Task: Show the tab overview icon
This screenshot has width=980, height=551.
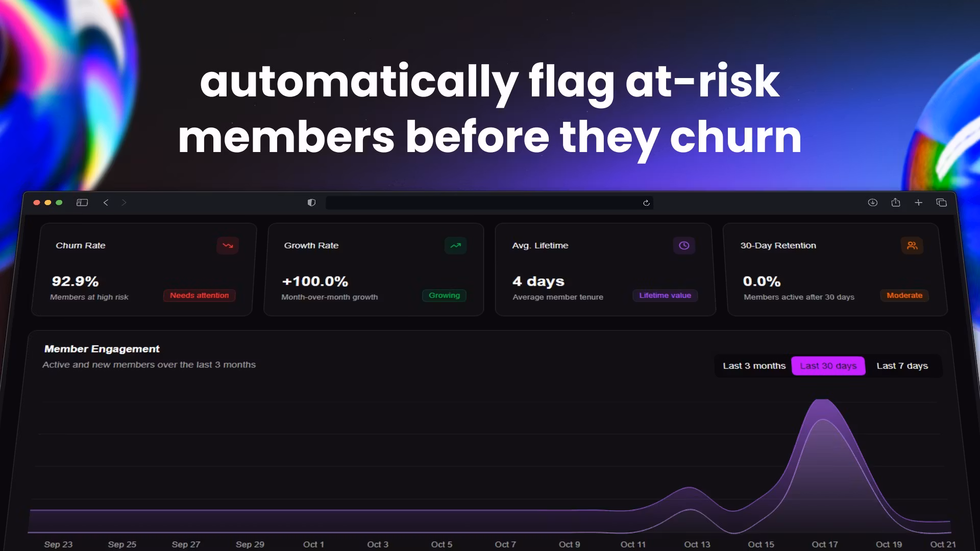Action: click(x=942, y=203)
